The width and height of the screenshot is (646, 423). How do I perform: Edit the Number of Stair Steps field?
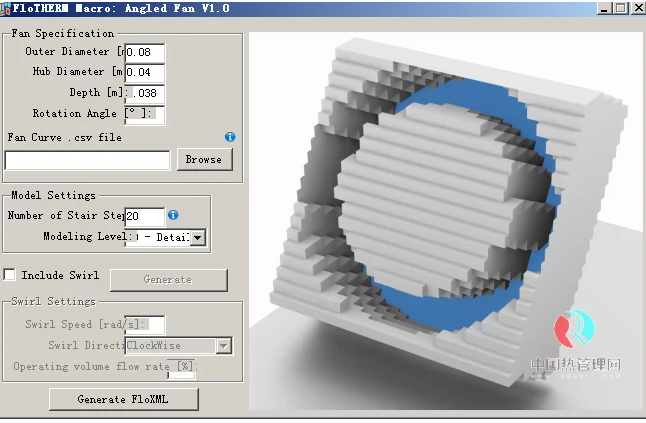pyautogui.click(x=145, y=216)
